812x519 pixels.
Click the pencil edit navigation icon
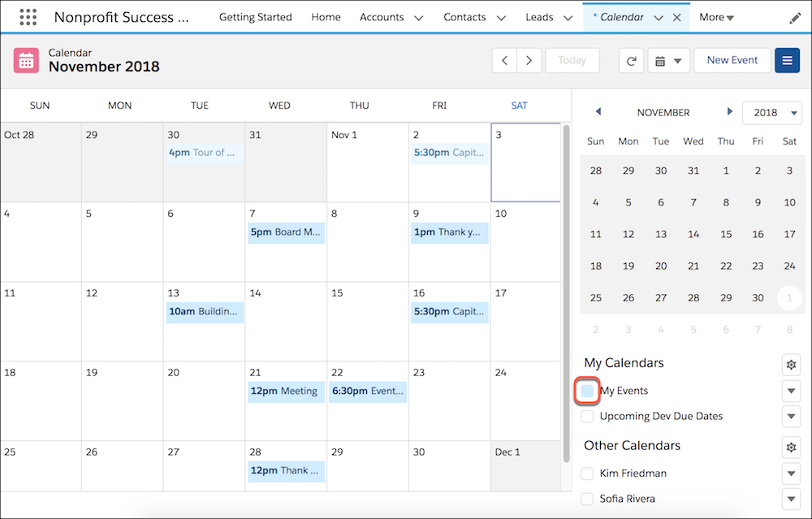pos(795,19)
